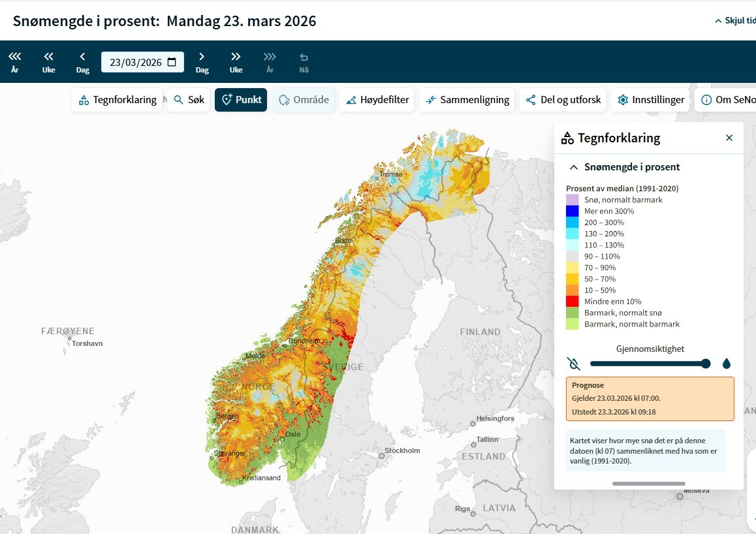Click the forward one year (År) button
Image resolution: width=756 pixels, height=534 pixels.
coord(270,63)
